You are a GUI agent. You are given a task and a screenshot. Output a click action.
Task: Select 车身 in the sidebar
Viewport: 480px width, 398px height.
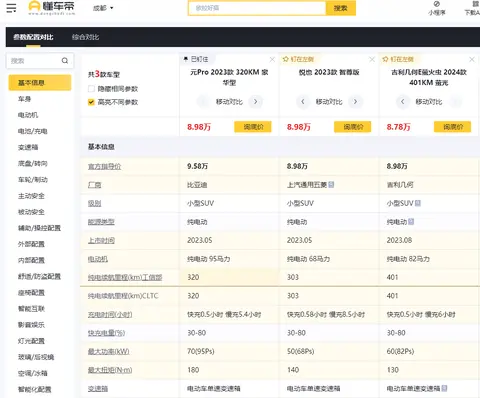point(24,99)
